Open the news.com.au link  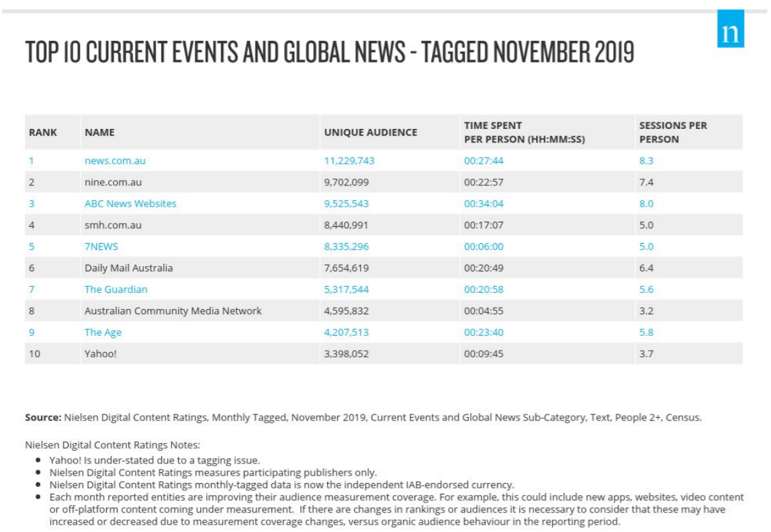pyautogui.click(x=115, y=161)
